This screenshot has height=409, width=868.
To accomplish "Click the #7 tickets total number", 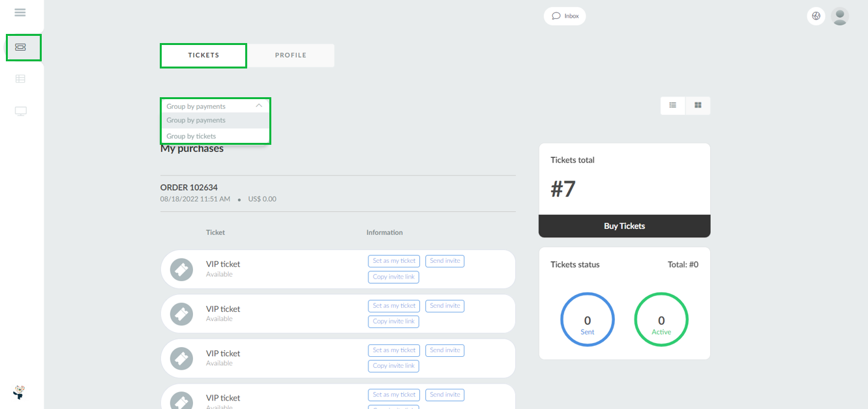I will pyautogui.click(x=563, y=189).
